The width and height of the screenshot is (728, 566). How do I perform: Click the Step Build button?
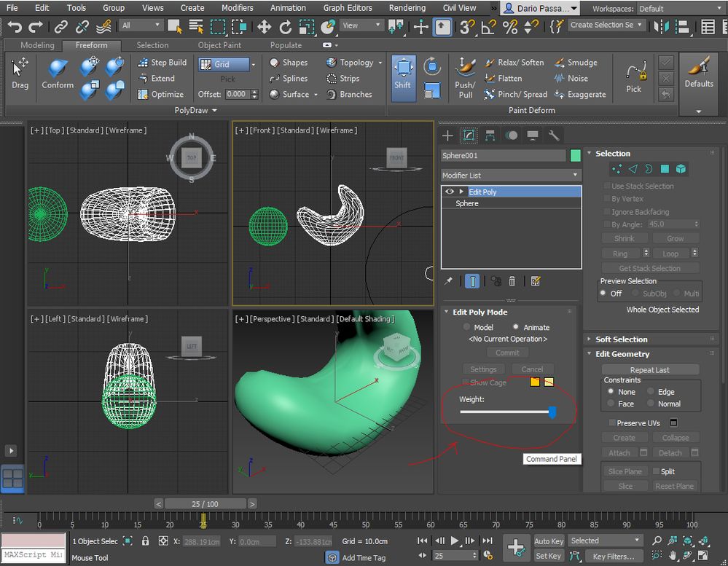pyautogui.click(x=162, y=63)
